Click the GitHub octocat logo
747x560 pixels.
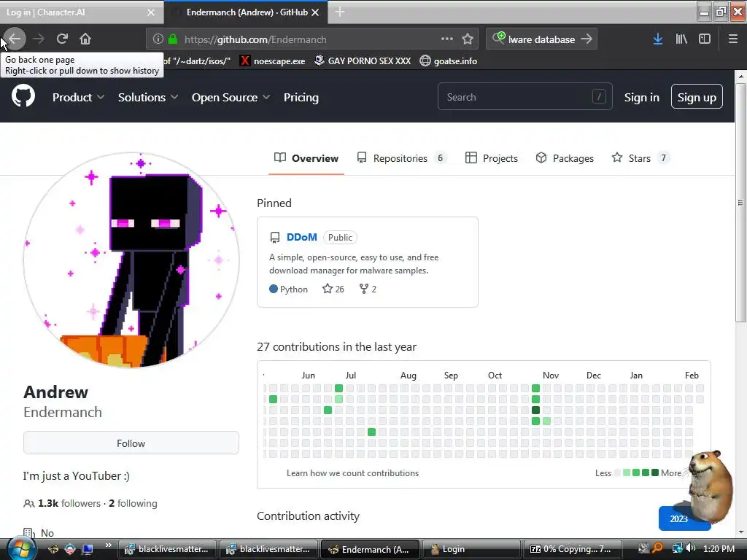coord(23,96)
